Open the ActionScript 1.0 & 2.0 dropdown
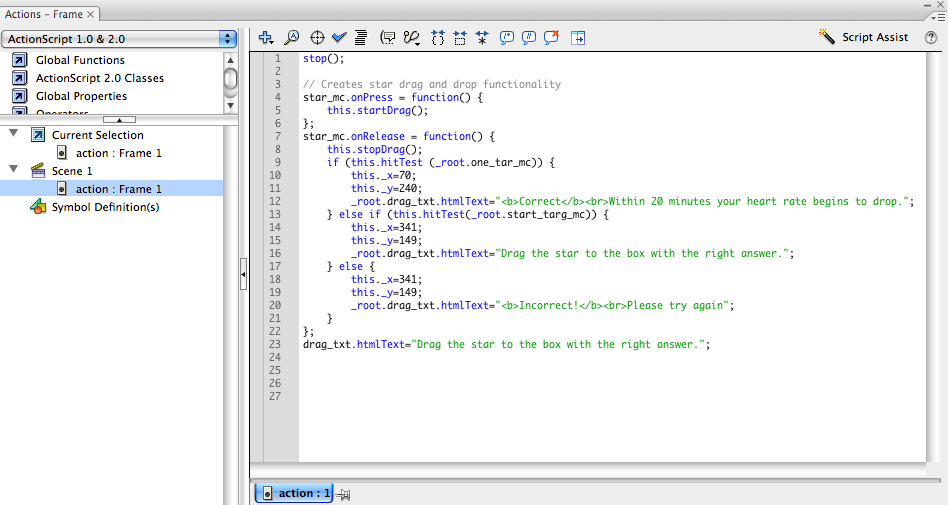The image size is (948, 505). click(x=119, y=39)
